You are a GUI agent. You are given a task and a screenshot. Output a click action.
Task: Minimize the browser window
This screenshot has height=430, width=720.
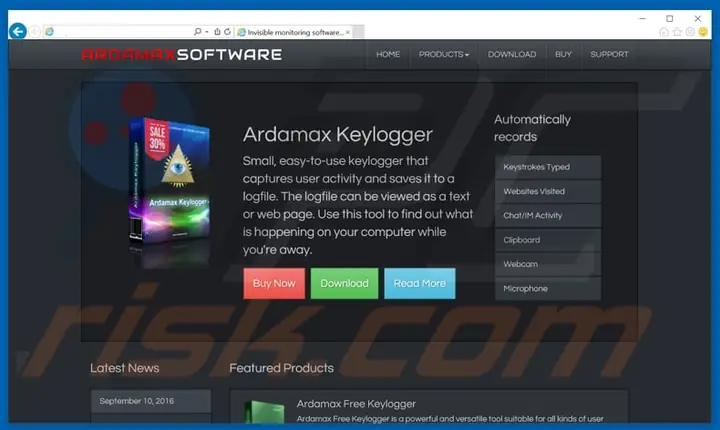tap(642, 18)
